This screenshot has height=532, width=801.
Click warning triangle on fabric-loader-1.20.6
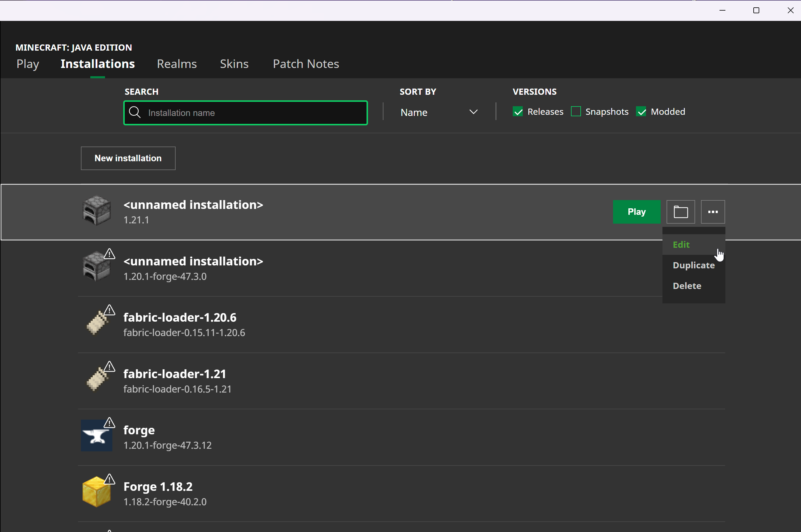pyautogui.click(x=109, y=310)
